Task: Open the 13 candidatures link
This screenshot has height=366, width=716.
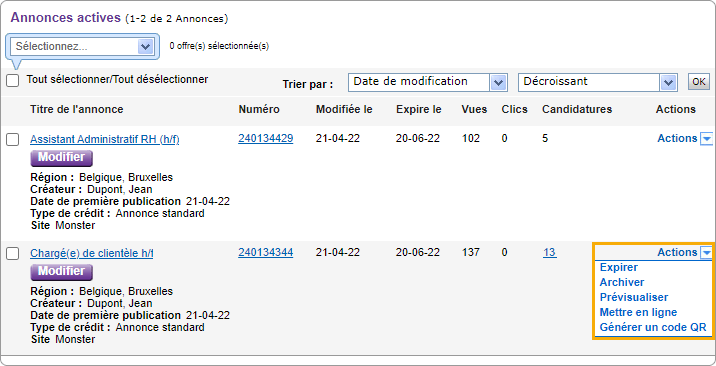Action: [x=549, y=252]
